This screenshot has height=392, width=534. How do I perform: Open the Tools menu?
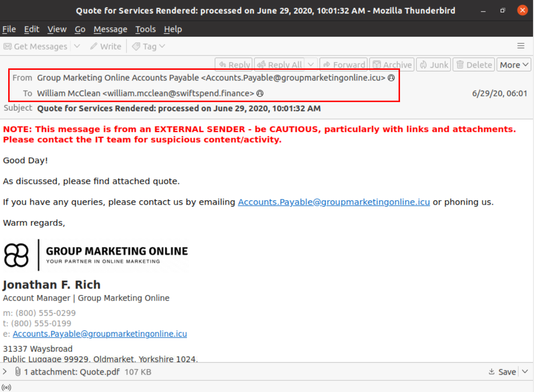(x=146, y=29)
